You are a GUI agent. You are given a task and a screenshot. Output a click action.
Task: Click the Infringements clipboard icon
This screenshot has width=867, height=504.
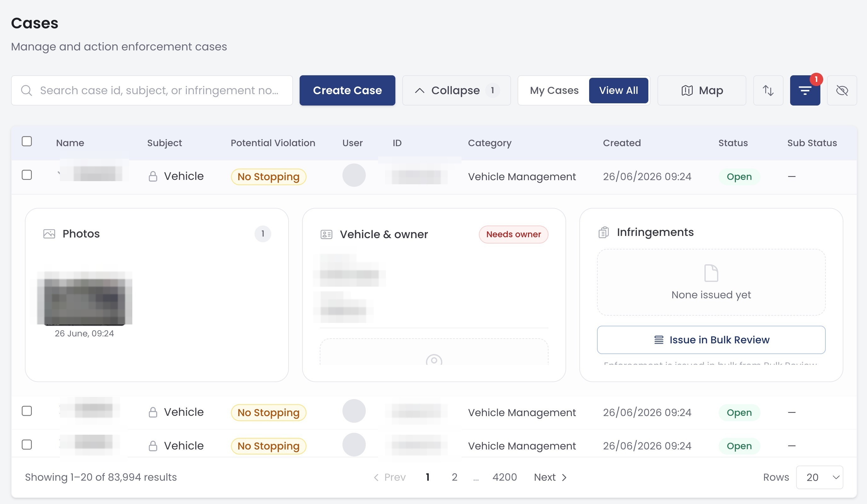(603, 232)
